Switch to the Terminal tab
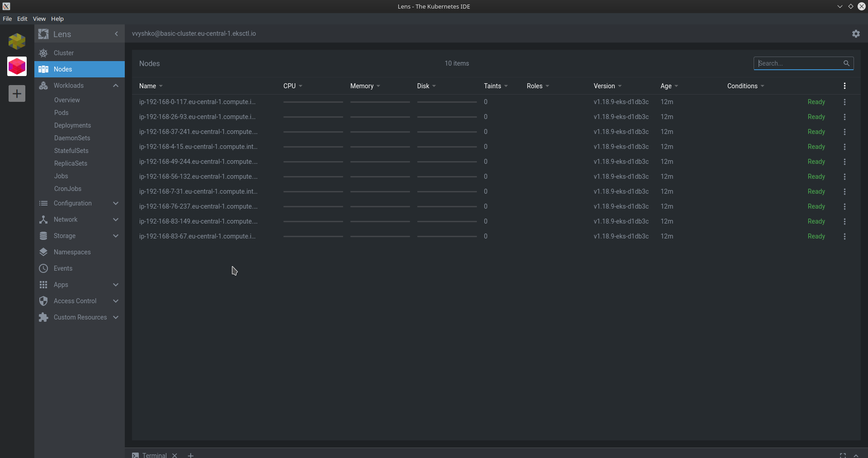 pyautogui.click(x=150, y=455)
